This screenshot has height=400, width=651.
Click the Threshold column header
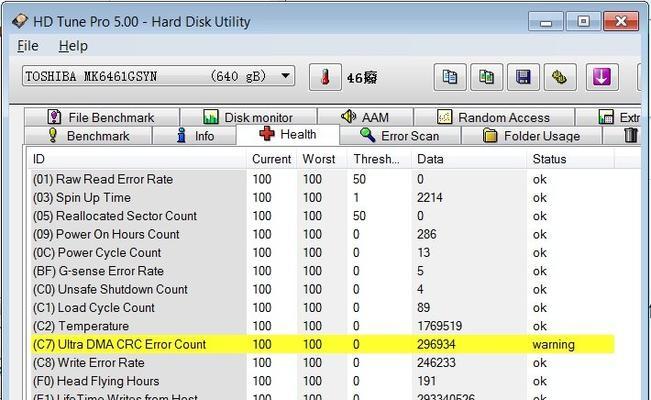pos(379,159)
